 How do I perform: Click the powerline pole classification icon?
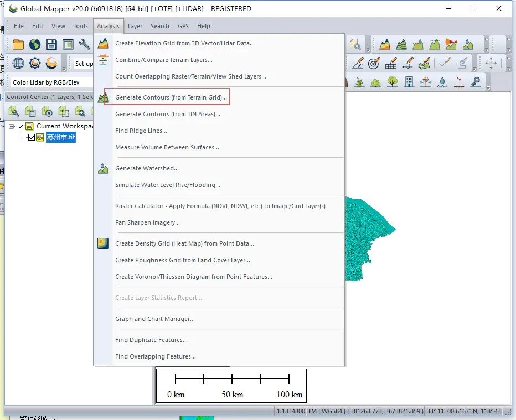click(426, 82)
